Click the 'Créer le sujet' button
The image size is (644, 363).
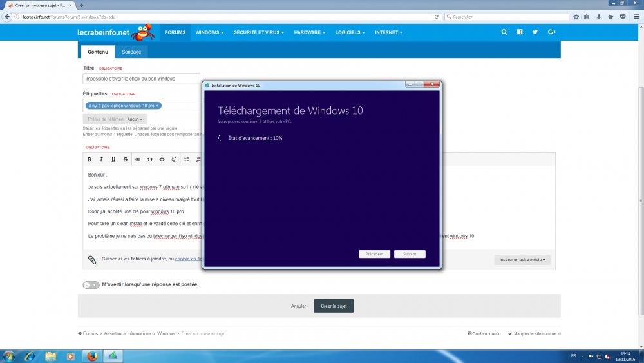pyautogui.click(x=334, y=306)
